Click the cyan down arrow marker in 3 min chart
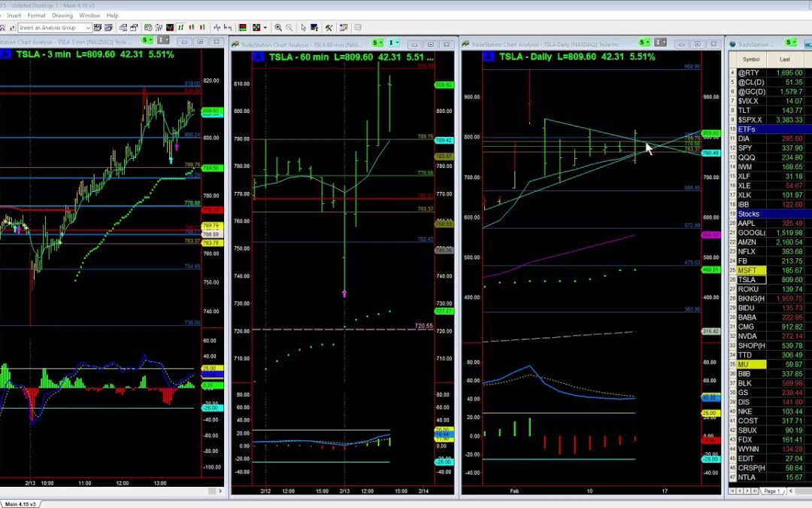 171,161
